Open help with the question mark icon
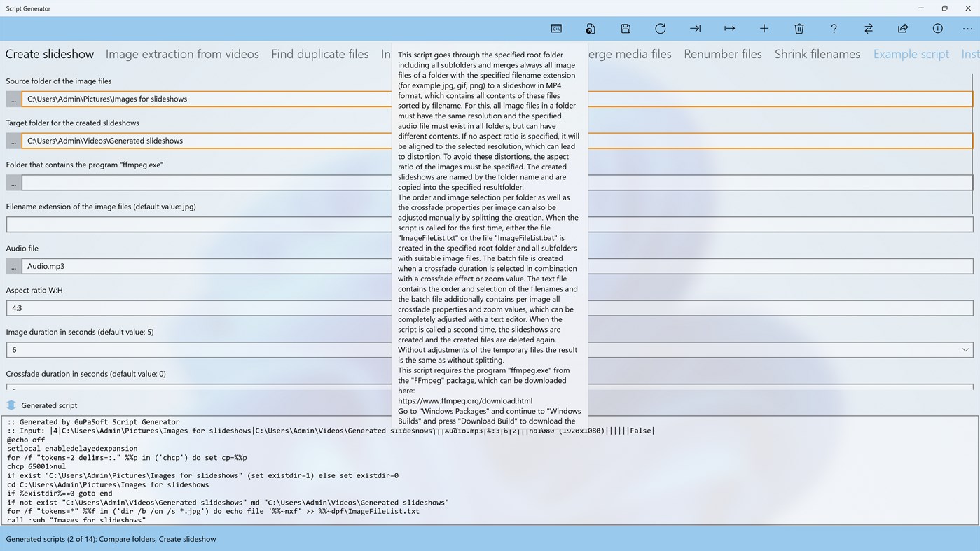 point(834,29)
